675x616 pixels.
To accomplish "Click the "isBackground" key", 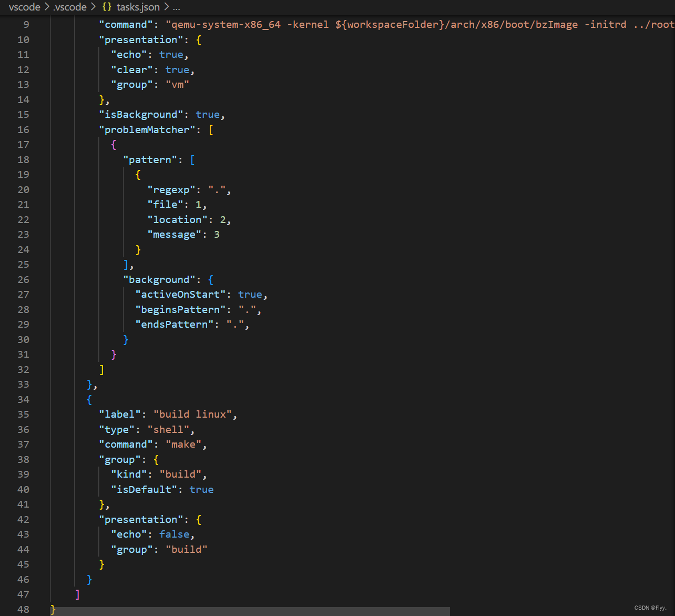I will tap(141, 115).
